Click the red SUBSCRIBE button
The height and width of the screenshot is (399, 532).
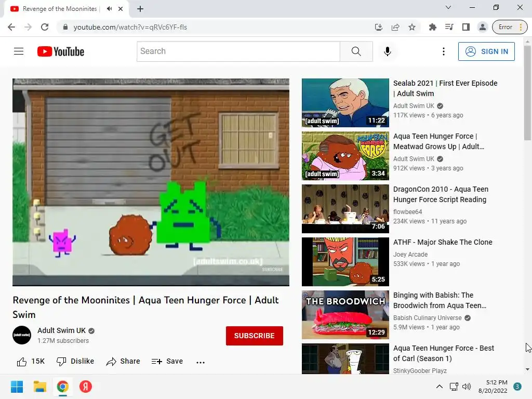pyautogui.click(x=255, y=336)
